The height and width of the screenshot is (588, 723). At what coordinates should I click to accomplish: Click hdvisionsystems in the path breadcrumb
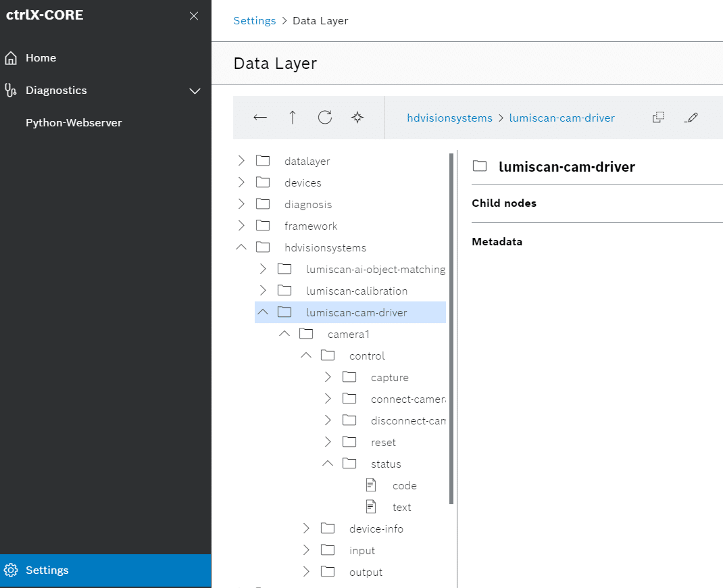(449, 118)
